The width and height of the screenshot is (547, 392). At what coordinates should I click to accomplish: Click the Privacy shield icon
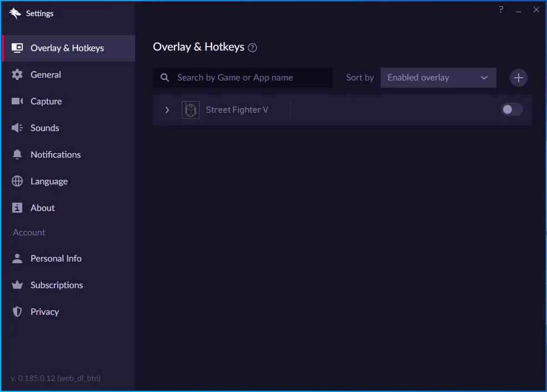click(17, 311)
